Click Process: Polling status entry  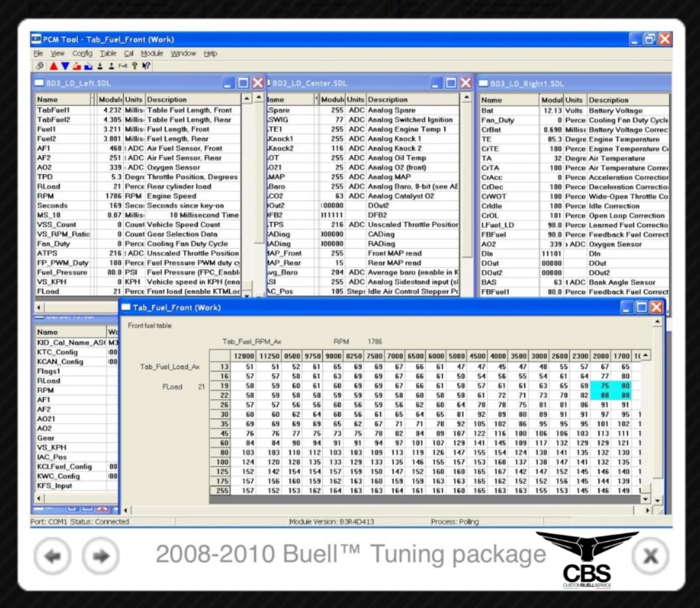455,522
